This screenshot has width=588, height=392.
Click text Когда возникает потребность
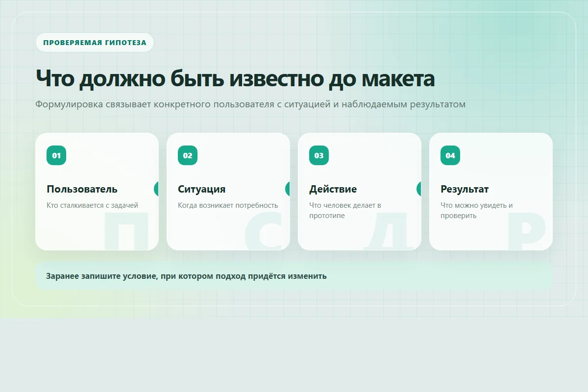[x=228, y=205]
